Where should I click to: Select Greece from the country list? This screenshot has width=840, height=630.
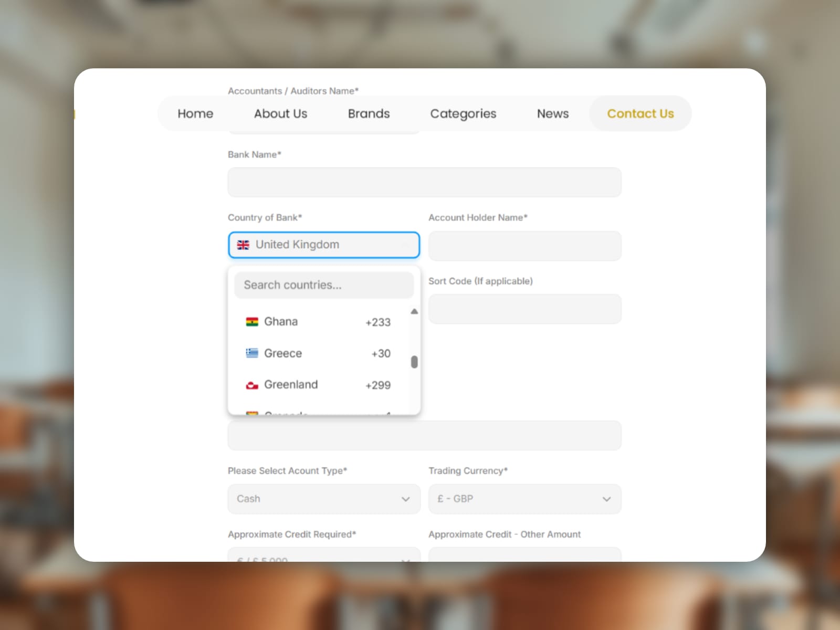(319, 353)
